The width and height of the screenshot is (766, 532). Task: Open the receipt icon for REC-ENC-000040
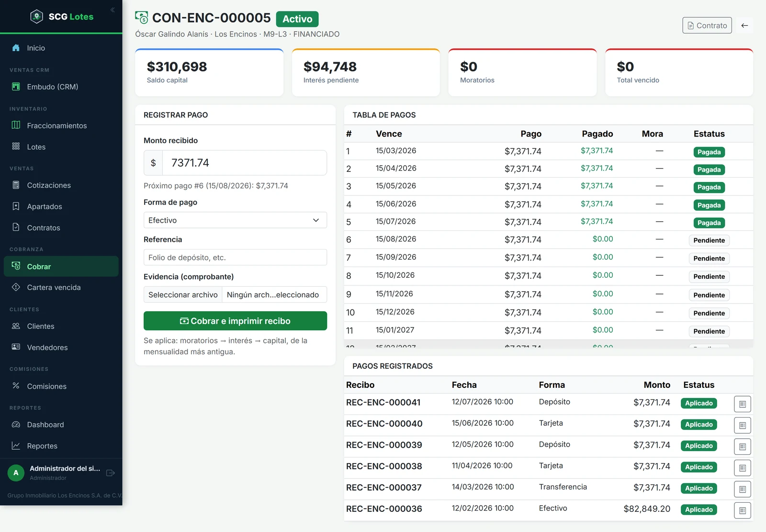pyautogui.click(x=742, y=425)
